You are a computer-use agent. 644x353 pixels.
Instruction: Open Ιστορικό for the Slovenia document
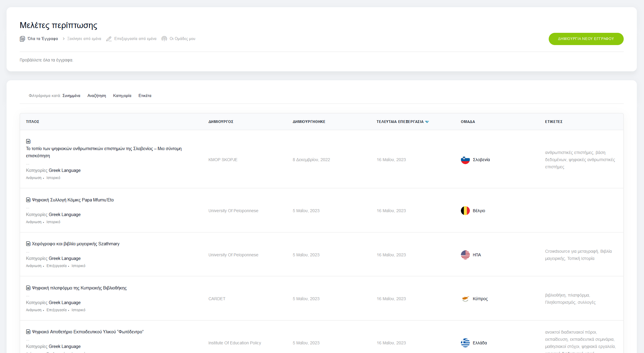point(53,178)
